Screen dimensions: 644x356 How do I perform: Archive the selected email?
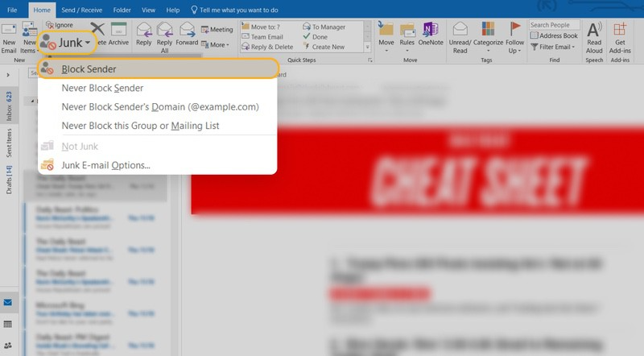click(118, 34)
